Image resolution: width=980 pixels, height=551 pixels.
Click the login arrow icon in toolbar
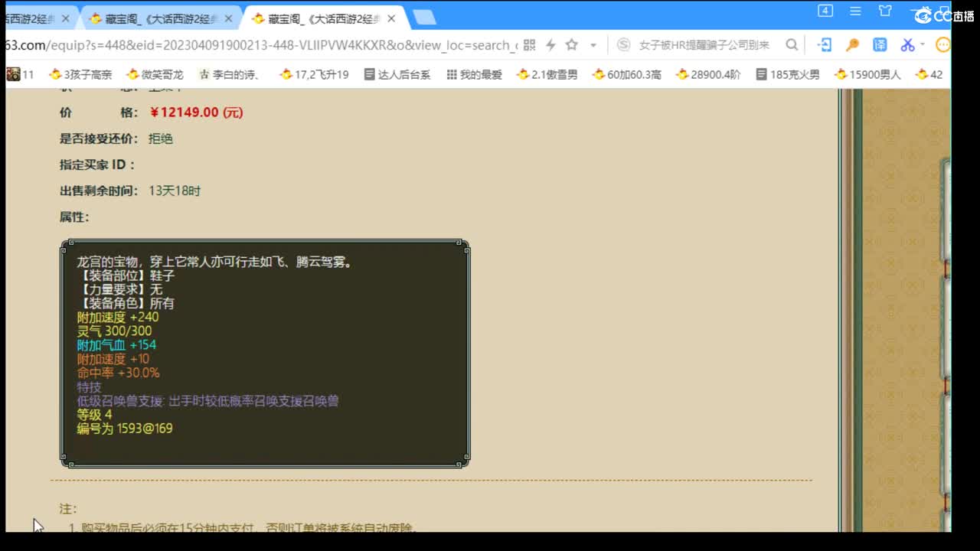point(825,45)
